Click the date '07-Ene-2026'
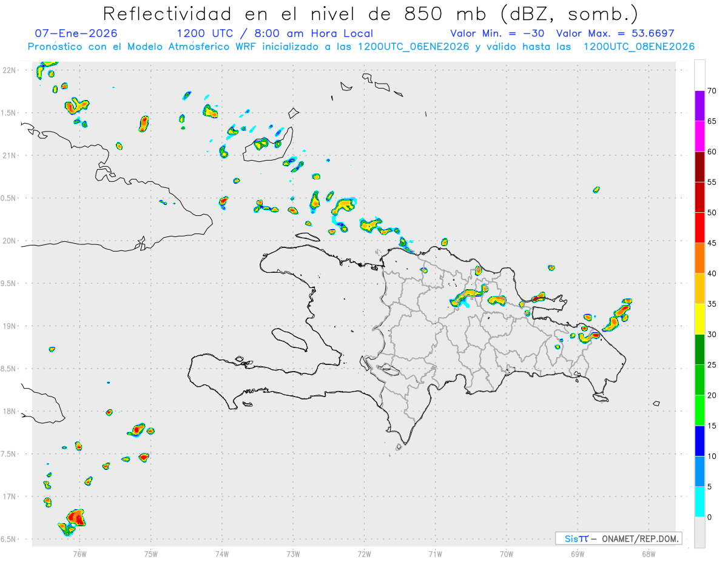The height and width of the screenshot is (562, 728). coord(76,33)
